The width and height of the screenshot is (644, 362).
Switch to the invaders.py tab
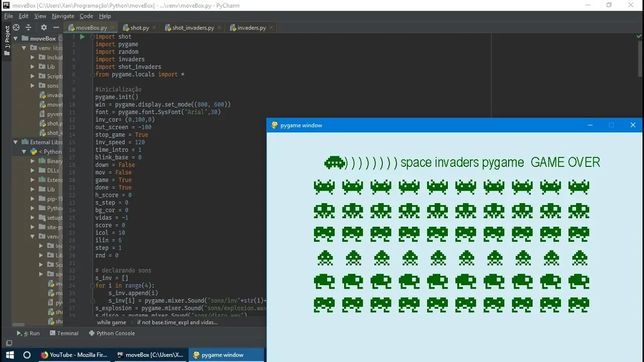pos(251,28)
